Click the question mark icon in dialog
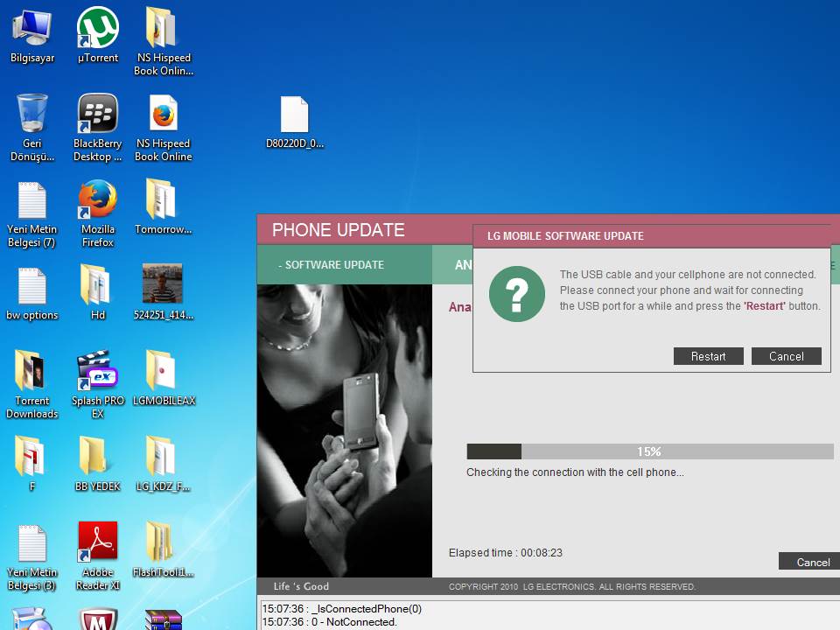 click(517, 294)
